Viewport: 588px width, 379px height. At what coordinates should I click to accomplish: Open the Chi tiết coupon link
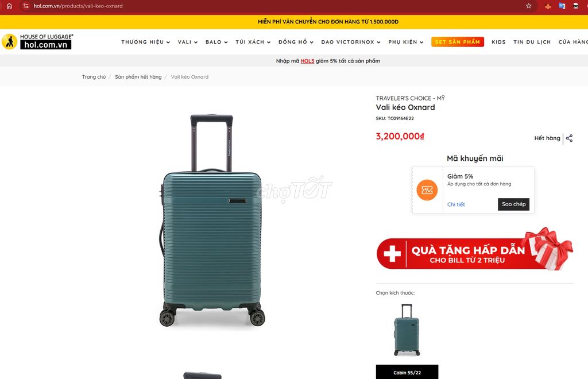tap(456, 204)
